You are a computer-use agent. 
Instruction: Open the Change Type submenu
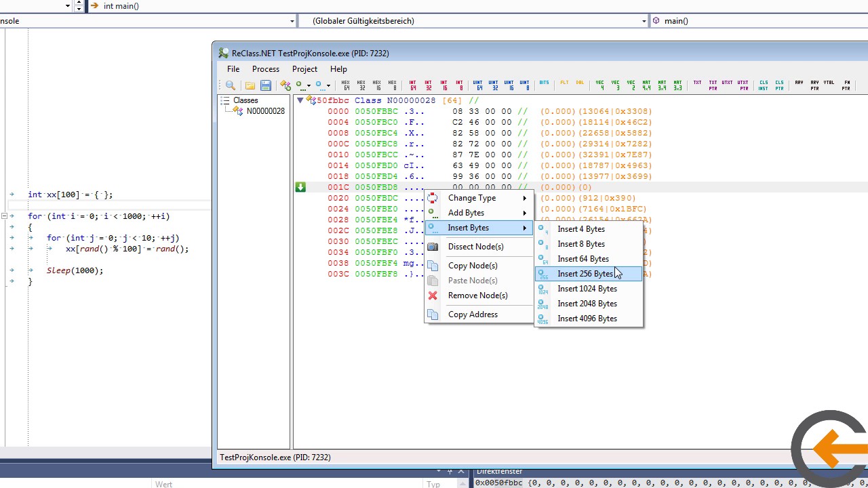click(x=479, y=198)
